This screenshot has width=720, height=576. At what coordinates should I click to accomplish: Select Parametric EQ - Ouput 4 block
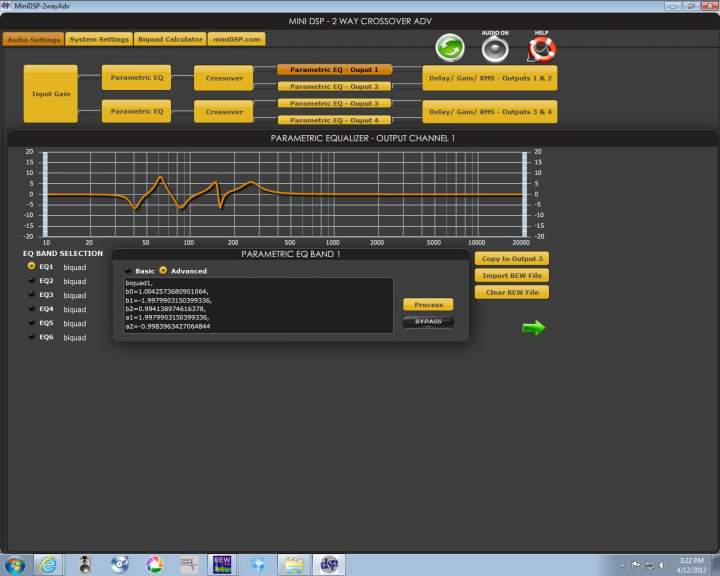[334, 120]
